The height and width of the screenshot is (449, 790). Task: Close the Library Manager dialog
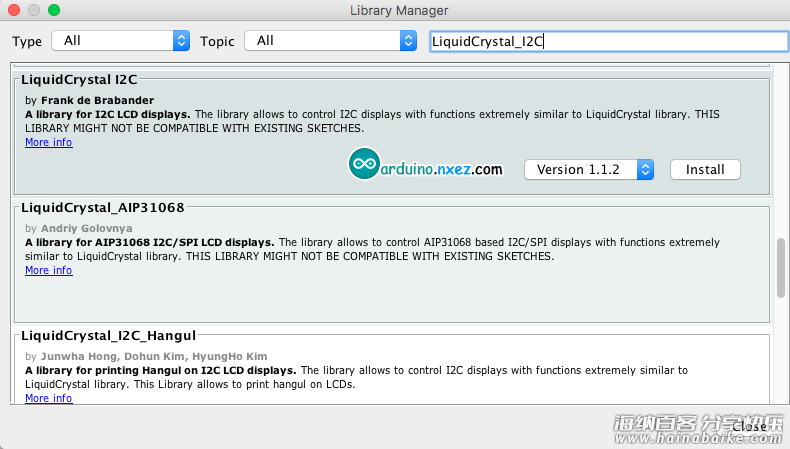[x=749, y=426]
